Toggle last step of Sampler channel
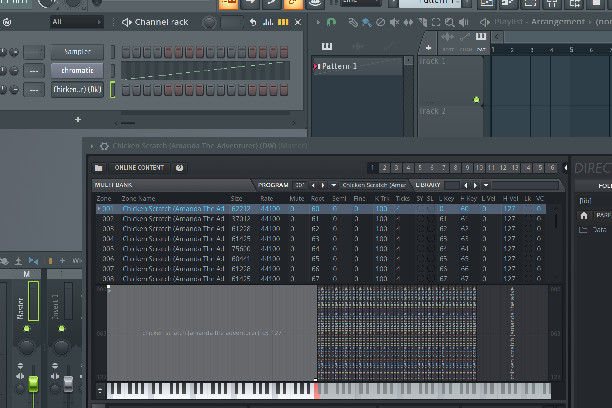The height and width of the screenshot is (408, 612). (x=284, y=52)
